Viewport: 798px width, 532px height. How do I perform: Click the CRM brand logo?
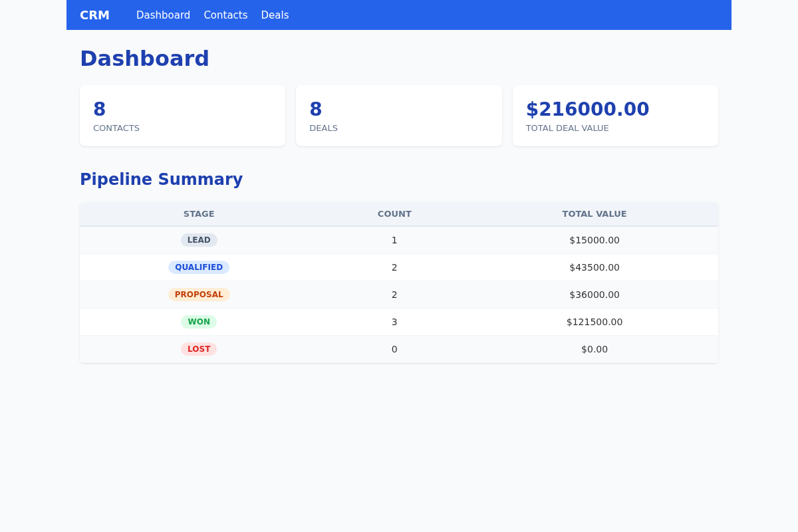[x=94, y=15]
